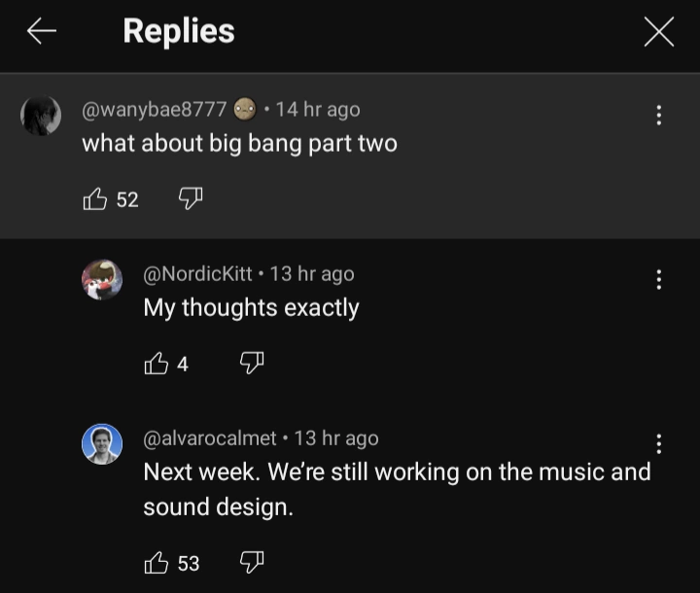Open options menu for NordicKitt reply
This screenshot has height=593, width=700.
[x=659, y=280]
